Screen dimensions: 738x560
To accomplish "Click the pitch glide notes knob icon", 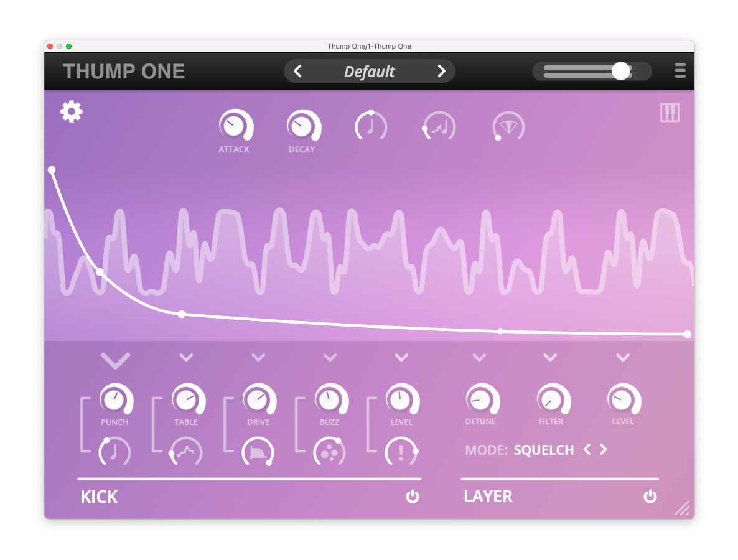I will (x=439, y=126).
